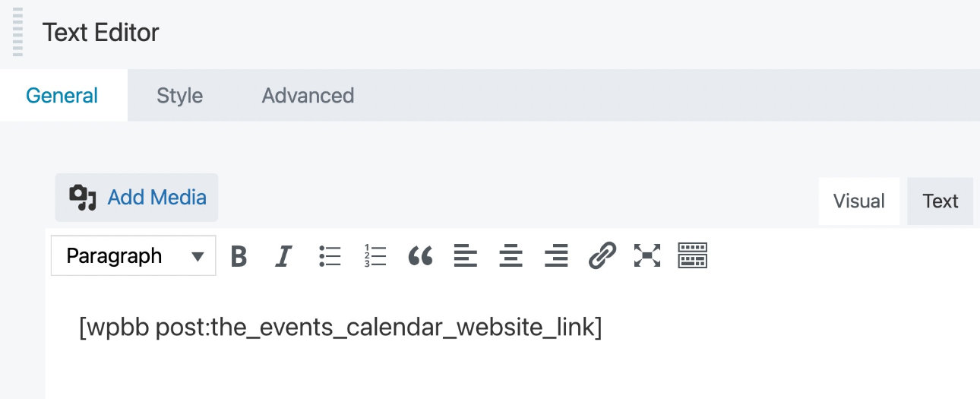Apply blockquote formatting

(420, 256)
